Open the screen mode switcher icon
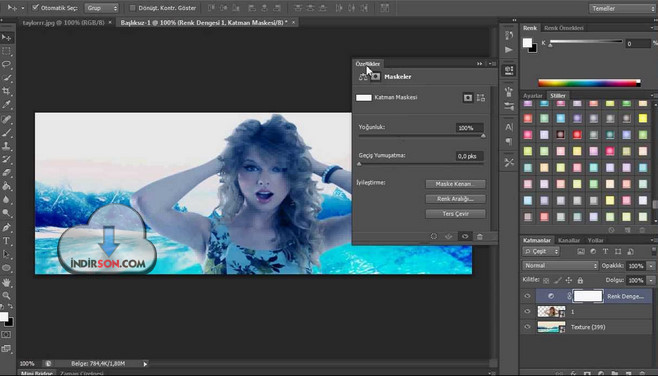The image size is (658, 376). tap(6, 348)
